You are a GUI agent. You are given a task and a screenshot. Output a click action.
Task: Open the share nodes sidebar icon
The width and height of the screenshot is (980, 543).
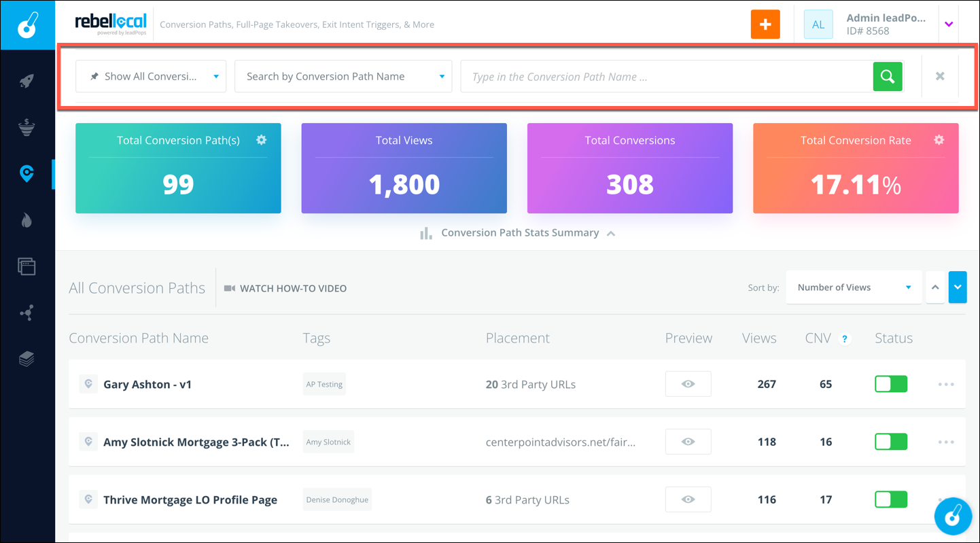point(27,313)
